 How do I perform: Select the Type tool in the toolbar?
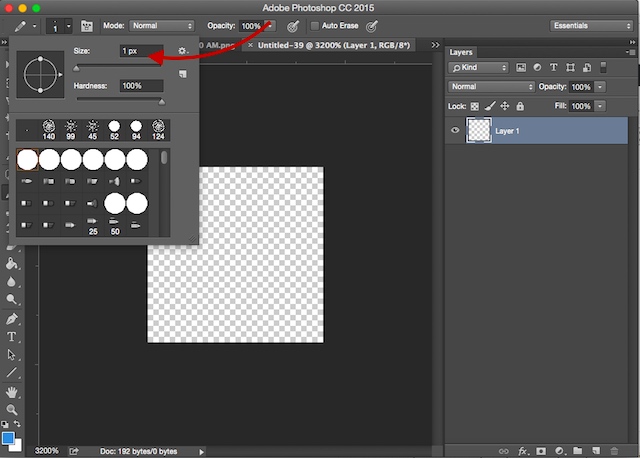(12, 336)
